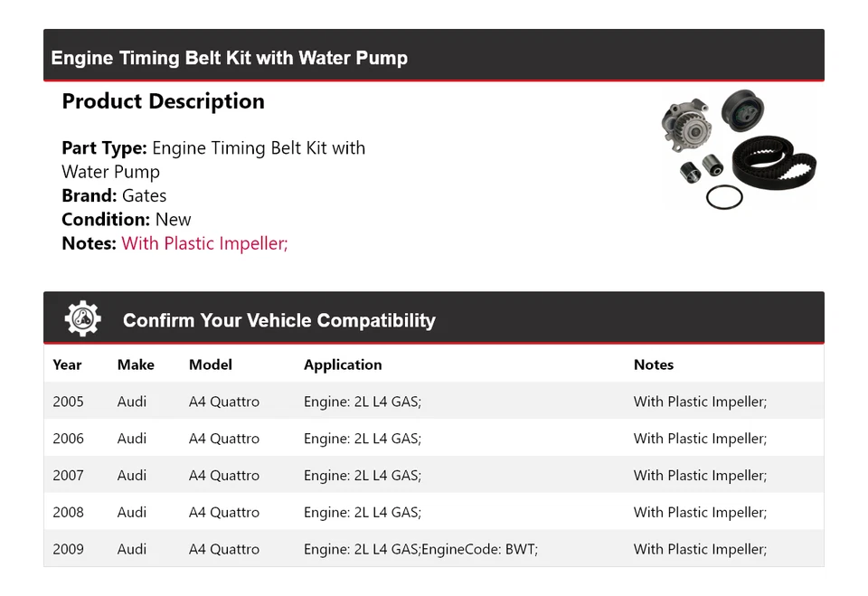Click the 'Brand:' label in the description
This screenshot has height=596, width=868.
point(89,195)
